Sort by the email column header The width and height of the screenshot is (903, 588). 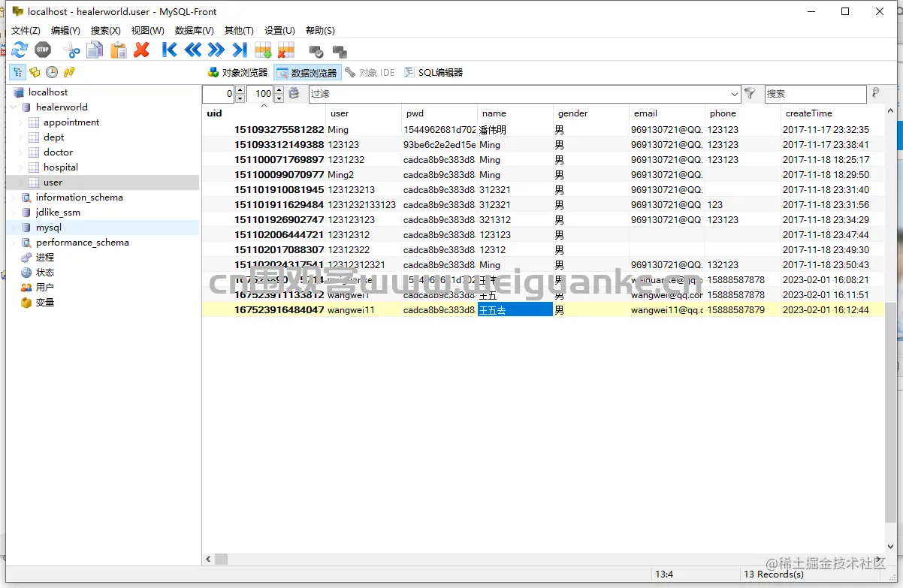[667, 113]
